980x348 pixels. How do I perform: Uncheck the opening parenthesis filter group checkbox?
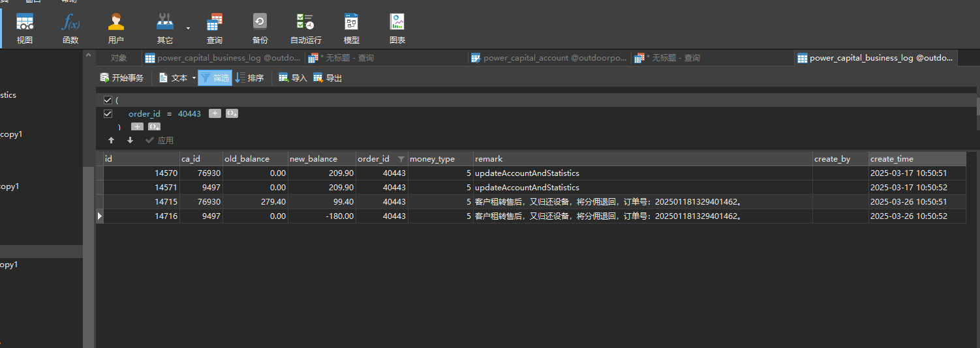(x=108, y=100)
